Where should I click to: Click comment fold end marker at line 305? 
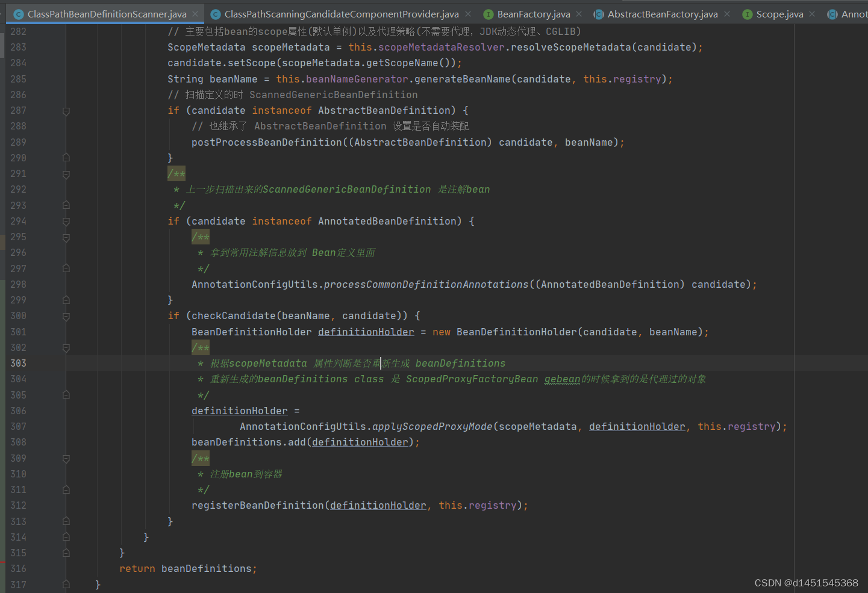pyautogui.click(x=66, y=395)
